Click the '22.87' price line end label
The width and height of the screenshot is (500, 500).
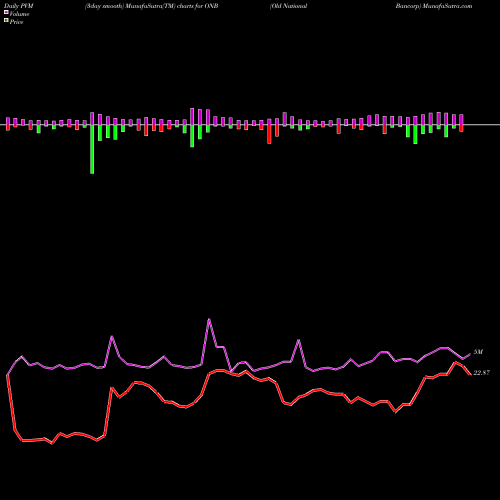coord(482,373)
